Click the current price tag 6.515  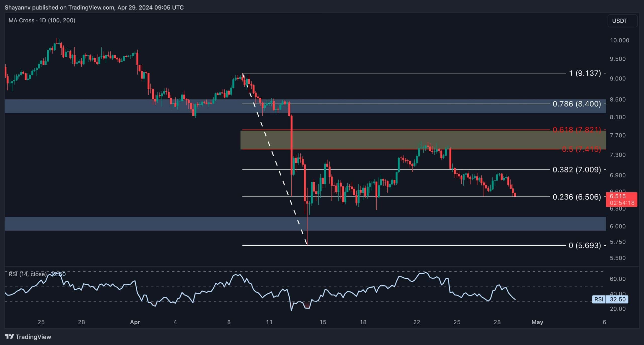click(x=622, y=199)
